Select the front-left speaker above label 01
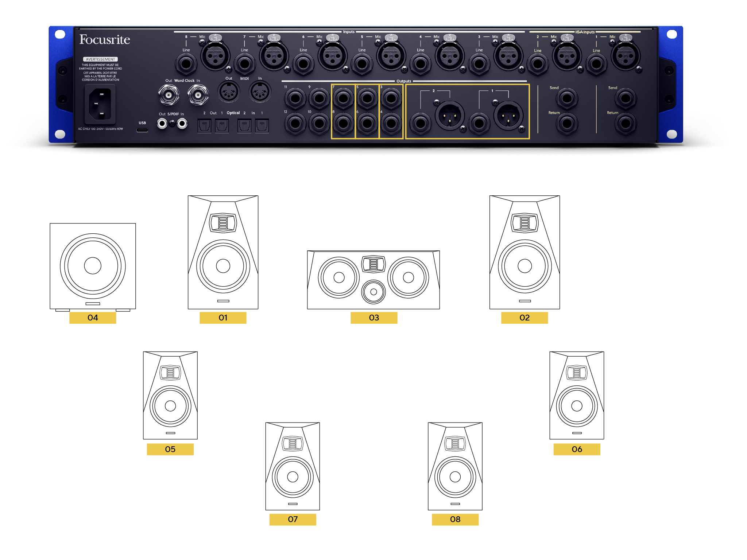Image resolution: width=747 pixels, height=560 pixels. [x=223, y=252]
